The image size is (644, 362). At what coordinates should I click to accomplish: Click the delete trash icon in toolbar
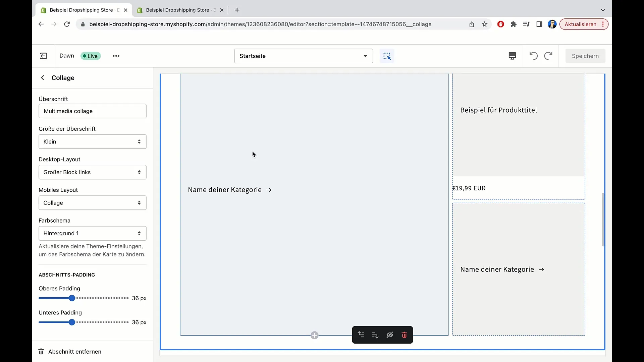404,335
